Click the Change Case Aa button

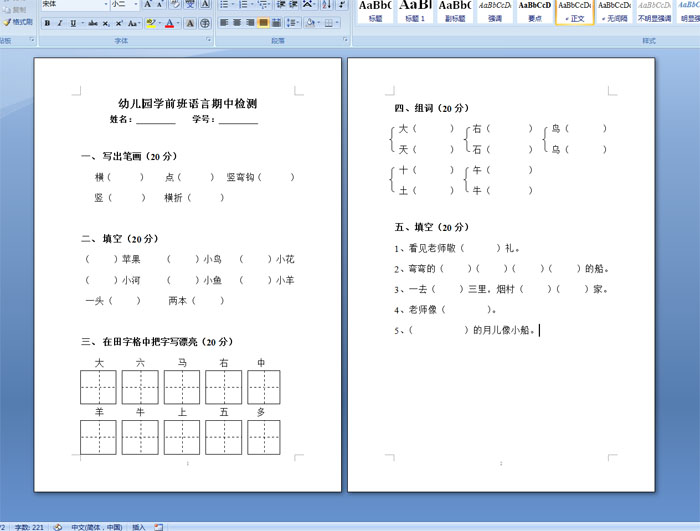point(133,23)
